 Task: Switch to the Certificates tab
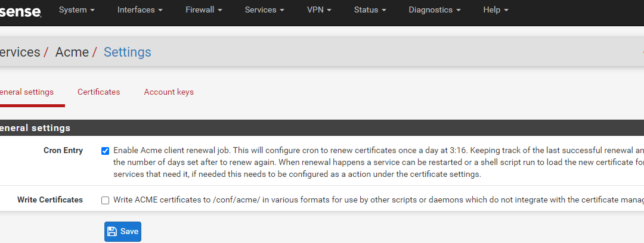pyautogui.click(x=98, y=92)
